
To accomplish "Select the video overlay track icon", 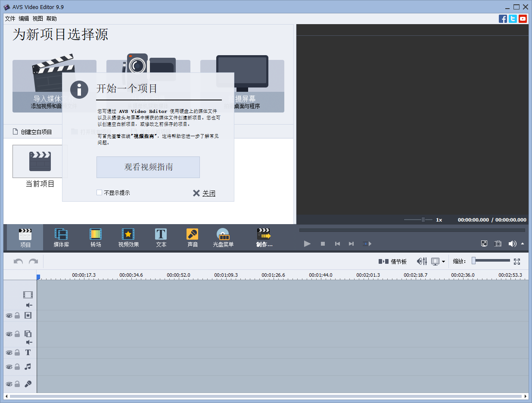I will click(28, 334).
